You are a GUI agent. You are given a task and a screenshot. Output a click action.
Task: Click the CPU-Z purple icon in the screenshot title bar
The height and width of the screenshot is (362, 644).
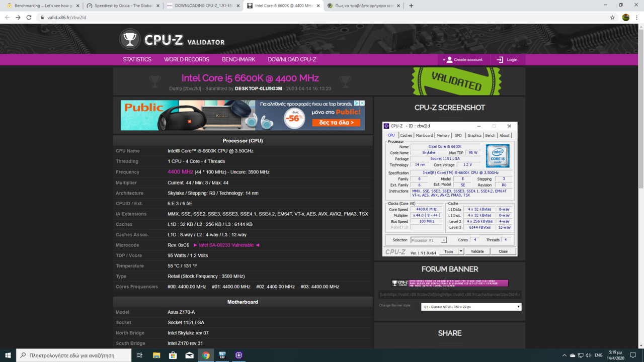pos(386,126)
